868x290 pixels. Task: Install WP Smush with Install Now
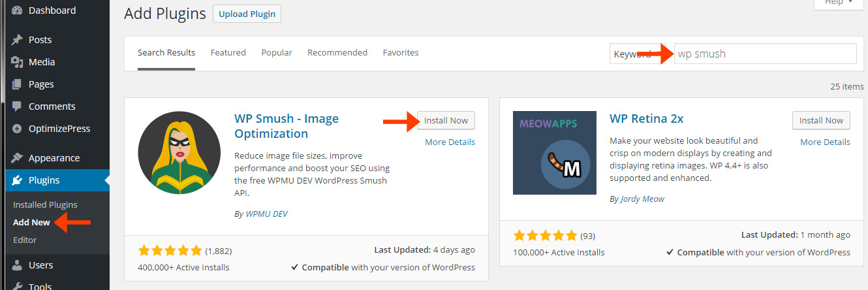pos(446,120)
